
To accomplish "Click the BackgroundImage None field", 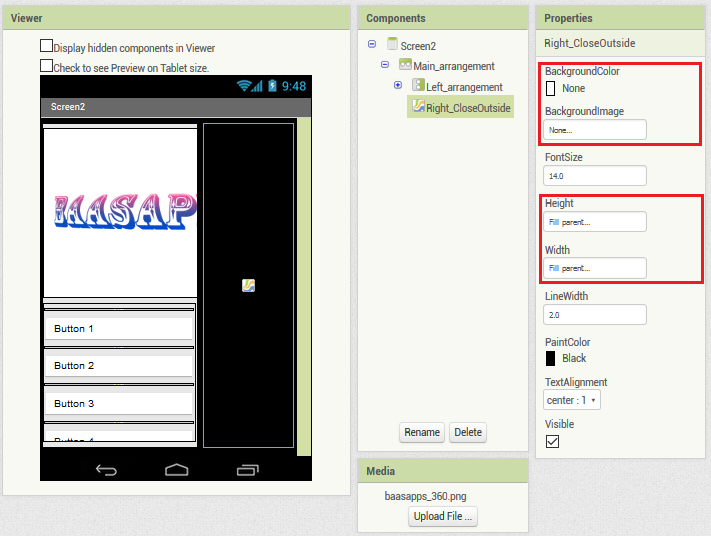I will pyautogui.click(x=595, y=130).
